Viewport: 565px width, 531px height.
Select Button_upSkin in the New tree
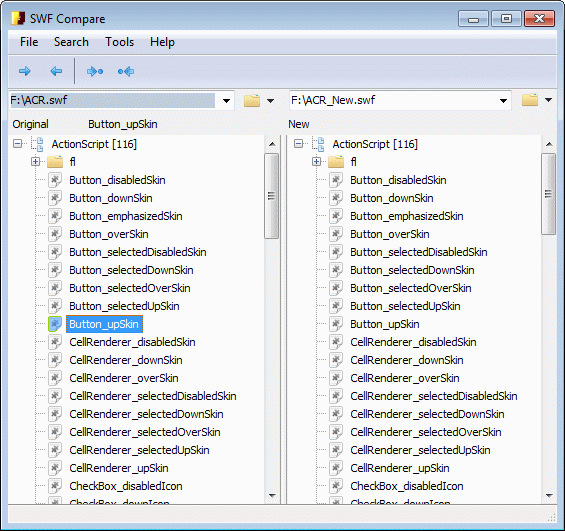385,324
